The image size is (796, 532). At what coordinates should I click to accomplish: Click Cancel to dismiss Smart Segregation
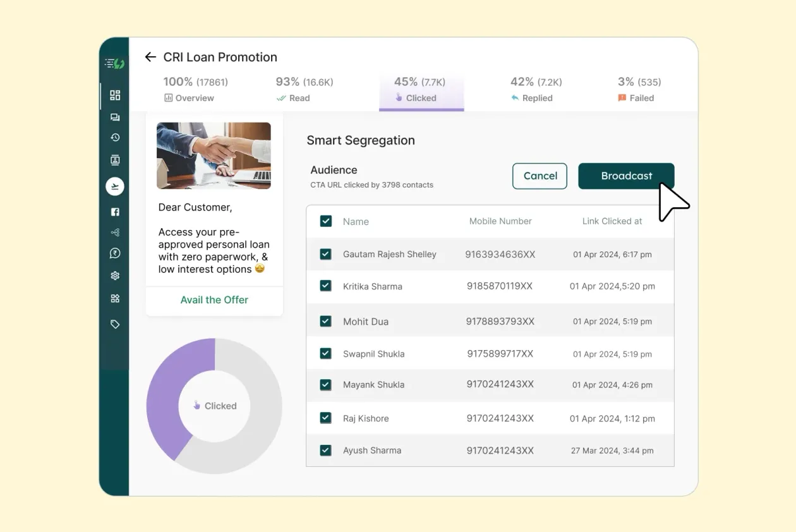(540, 176)
